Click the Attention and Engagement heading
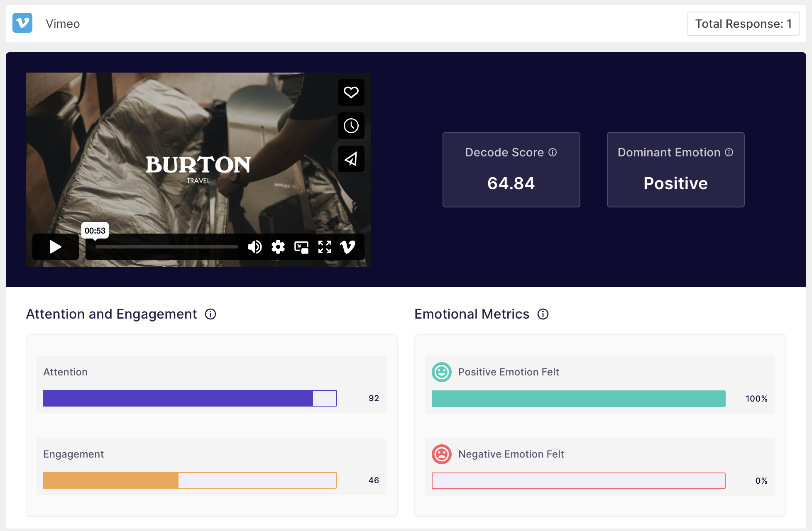Screen dimensions: 812x531 coord(111,314)
